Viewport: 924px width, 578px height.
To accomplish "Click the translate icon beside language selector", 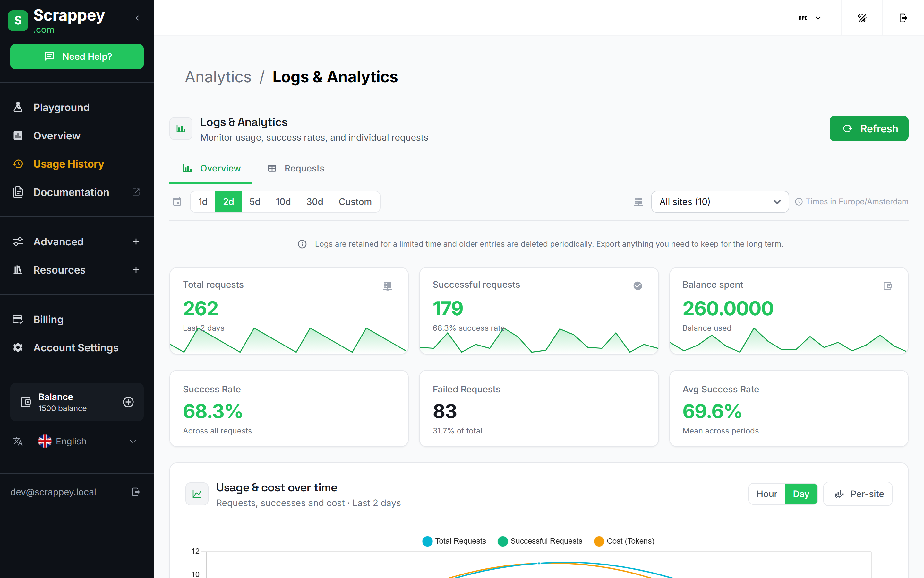I will pos(18,441).
